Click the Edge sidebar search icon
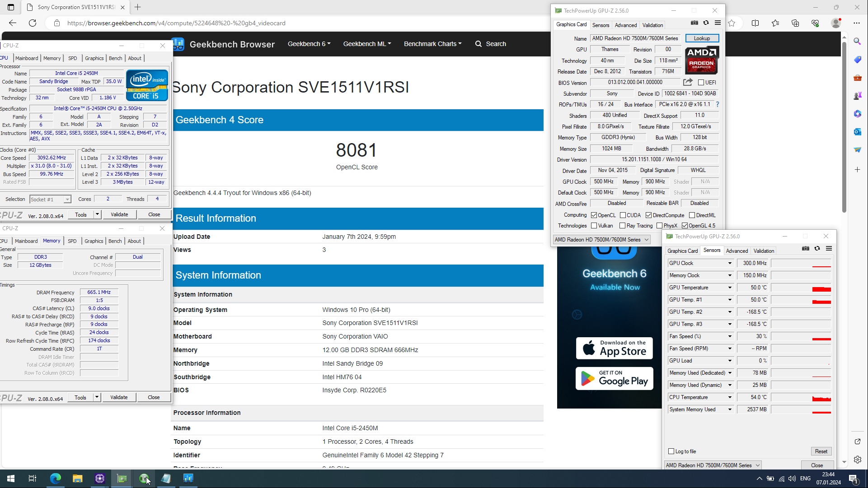Viewport: 868px width, 488px height. 857,42
